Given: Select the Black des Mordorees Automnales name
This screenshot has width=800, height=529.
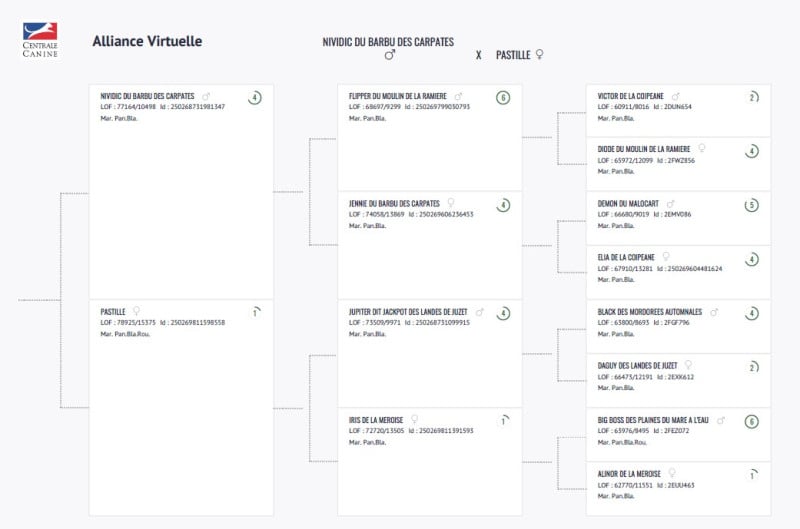Looking at the screenshot, I should [x=649, y=312].
